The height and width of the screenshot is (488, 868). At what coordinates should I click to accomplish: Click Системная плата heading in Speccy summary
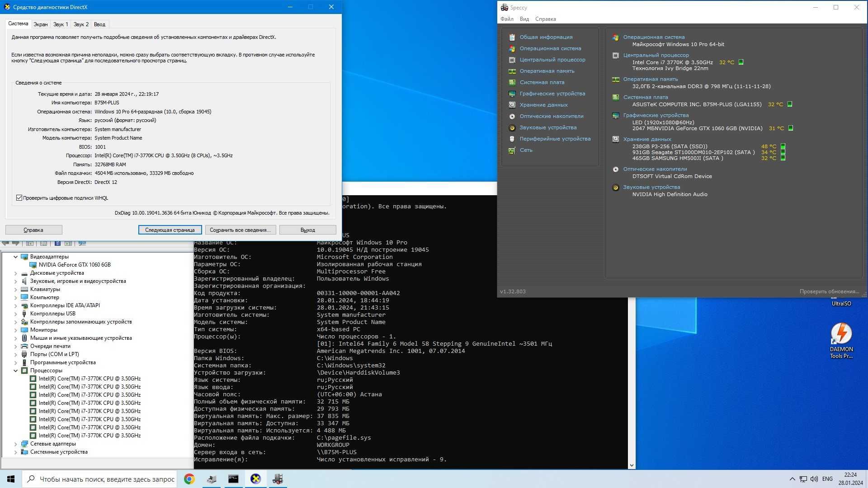(x=645, y=97)
